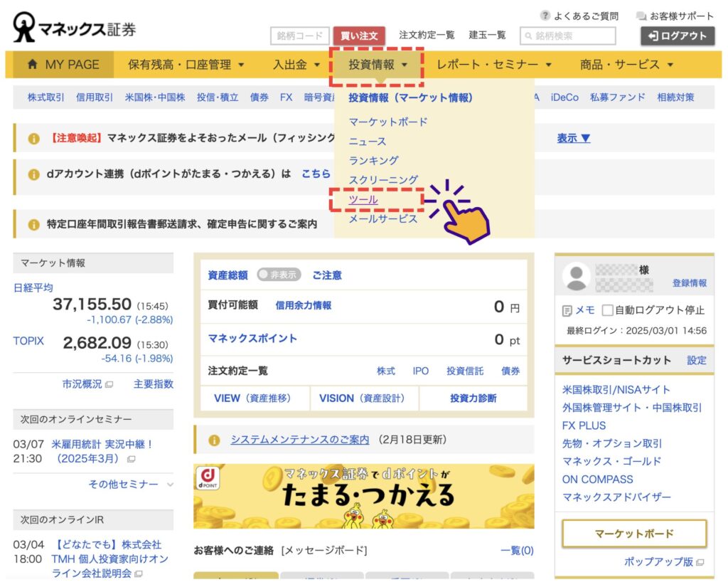Toggle the 非表示 switch for 資産総額

click(279, 275)
